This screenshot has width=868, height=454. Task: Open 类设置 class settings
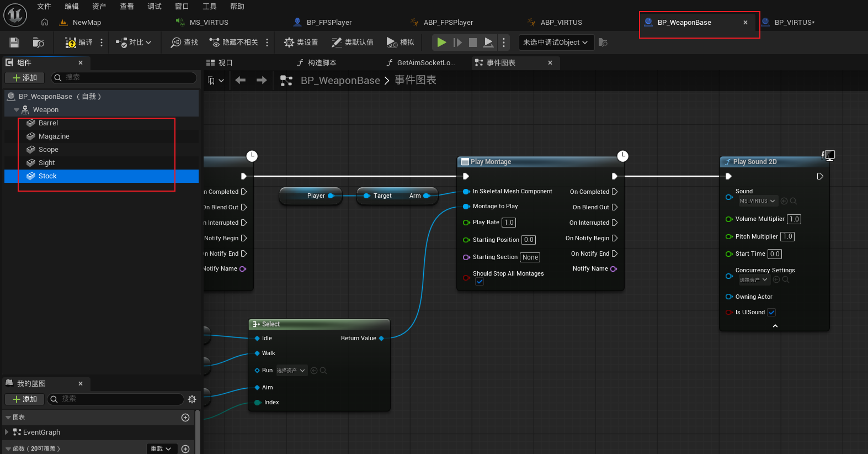[301, 43]
